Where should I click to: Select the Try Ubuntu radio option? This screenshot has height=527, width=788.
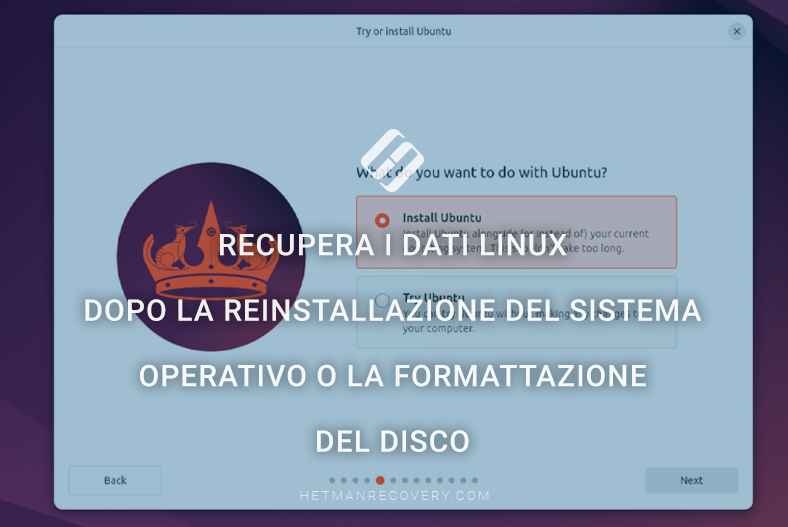(x=382, y=300)
